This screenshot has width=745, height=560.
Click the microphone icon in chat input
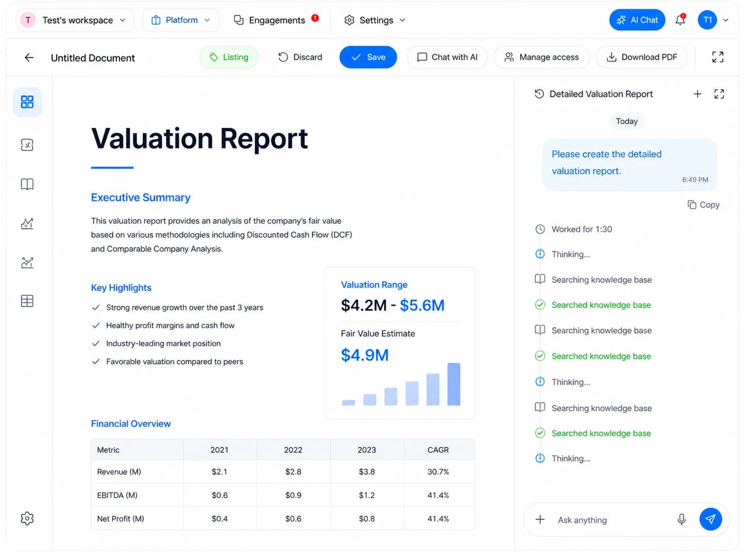[682, 520]
